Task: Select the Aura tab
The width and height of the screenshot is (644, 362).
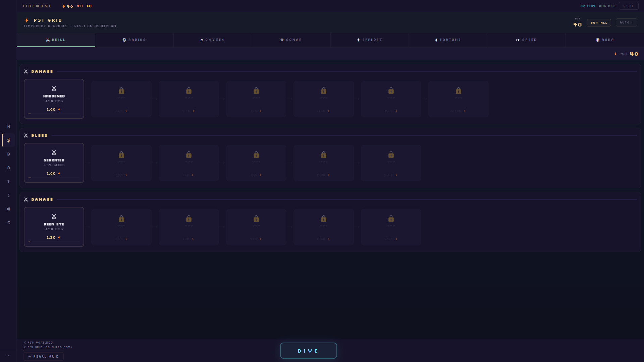Action: click(605, 40)
